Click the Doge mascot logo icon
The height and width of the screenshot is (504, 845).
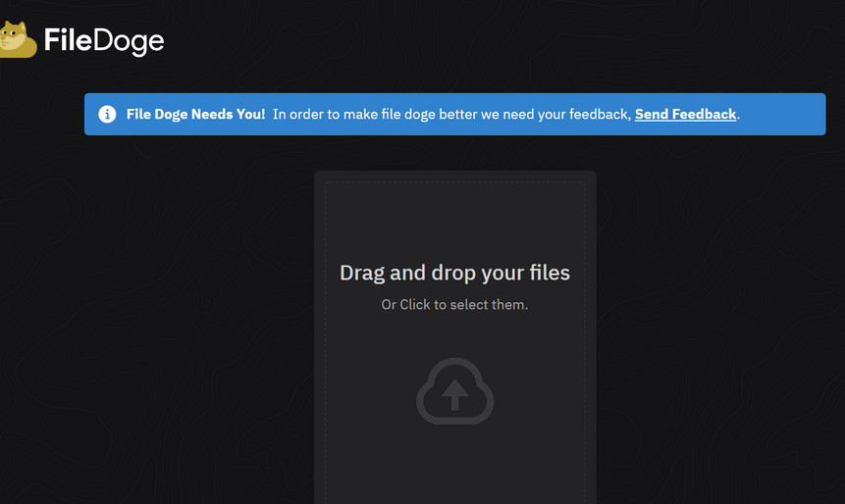coord(17,40)
